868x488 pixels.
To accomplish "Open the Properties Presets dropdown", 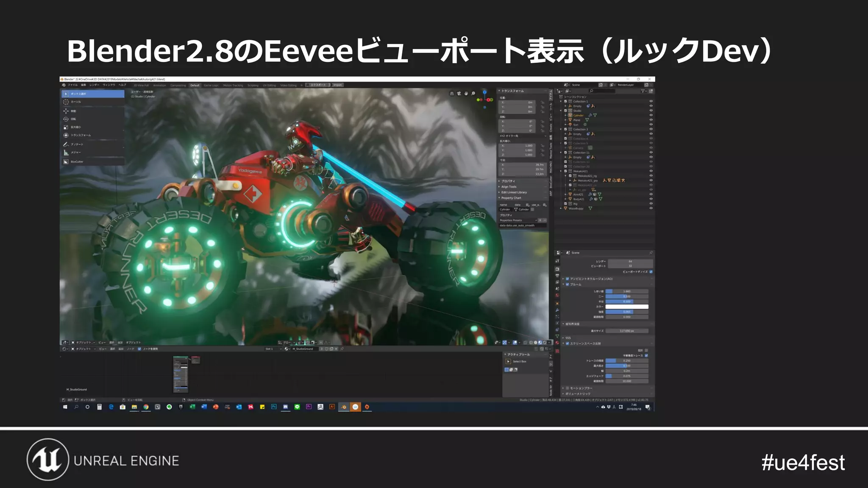I will coord(518,220).
